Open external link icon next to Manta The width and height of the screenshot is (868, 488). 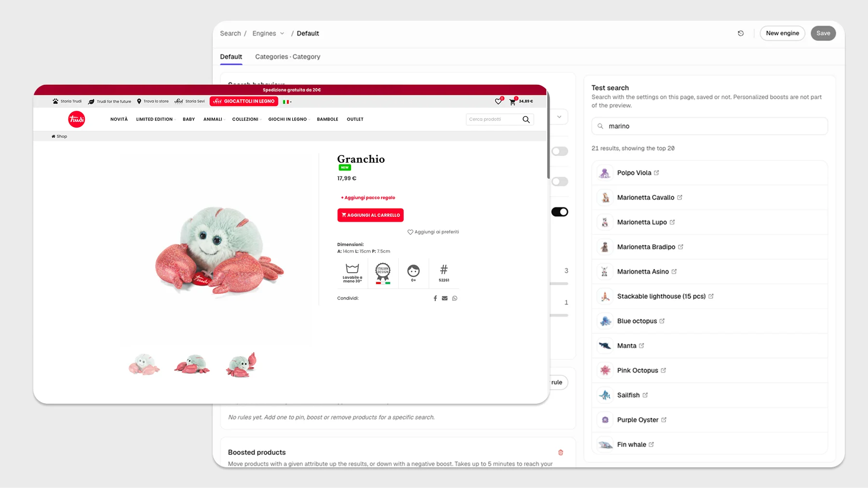click(x=641, y=345)
